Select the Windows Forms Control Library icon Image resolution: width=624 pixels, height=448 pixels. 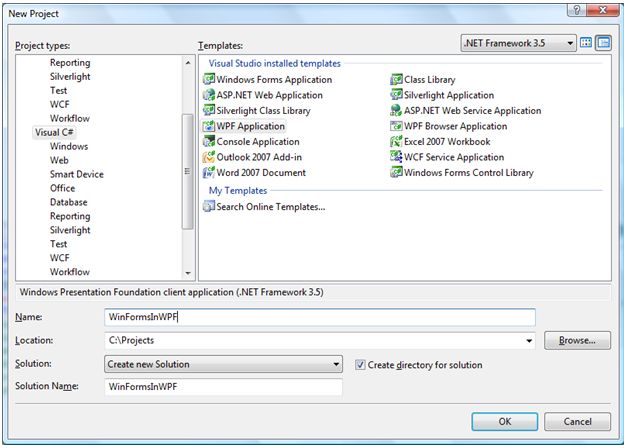pos(396,172)
